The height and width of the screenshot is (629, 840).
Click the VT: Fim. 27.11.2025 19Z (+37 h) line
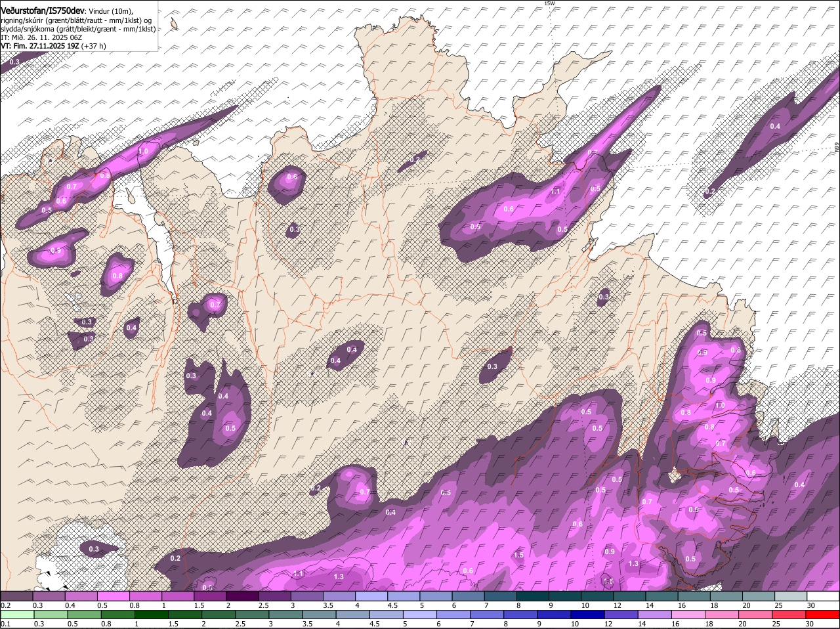pos(53,46)
